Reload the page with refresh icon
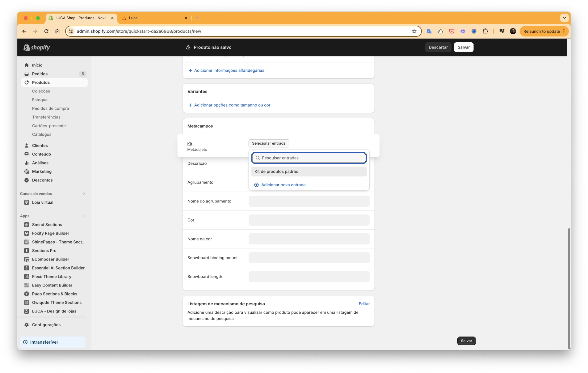Image resolution: width=588 pixels, height=373 pixels. pyautogui.click(x=46, y=31)
